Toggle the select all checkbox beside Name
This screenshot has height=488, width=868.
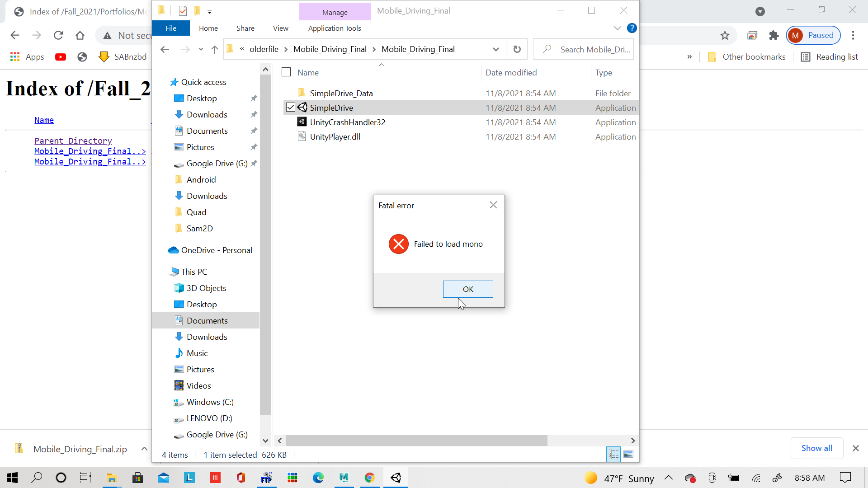click(286, 72)
